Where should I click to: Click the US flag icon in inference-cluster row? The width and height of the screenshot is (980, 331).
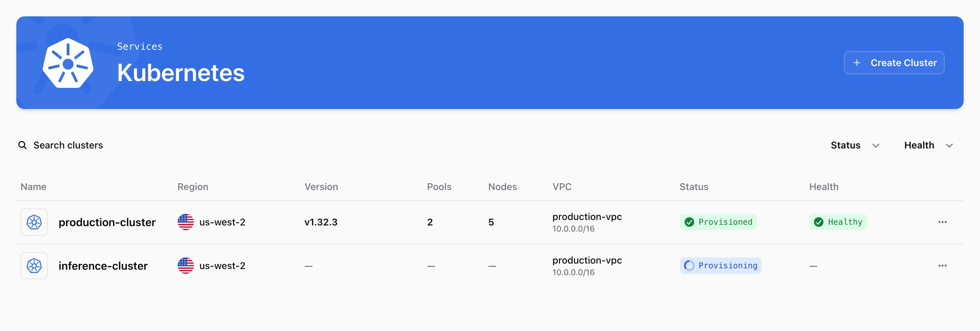tap(186, 266)
